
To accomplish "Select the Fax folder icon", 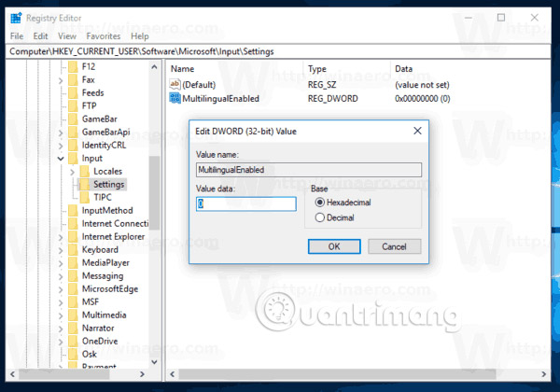I will pos(73,79).
